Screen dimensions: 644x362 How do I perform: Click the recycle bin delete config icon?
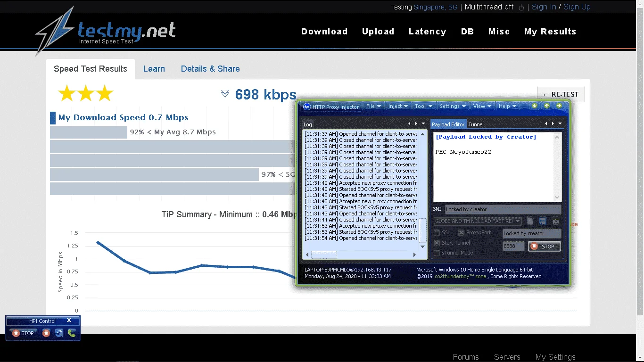[x=556, y=221]
